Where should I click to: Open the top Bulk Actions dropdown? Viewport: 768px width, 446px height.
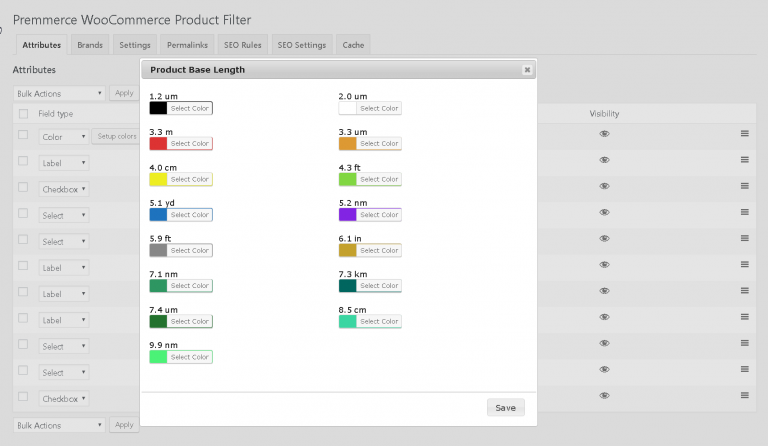pyautogui.click(x=59, y=94)
